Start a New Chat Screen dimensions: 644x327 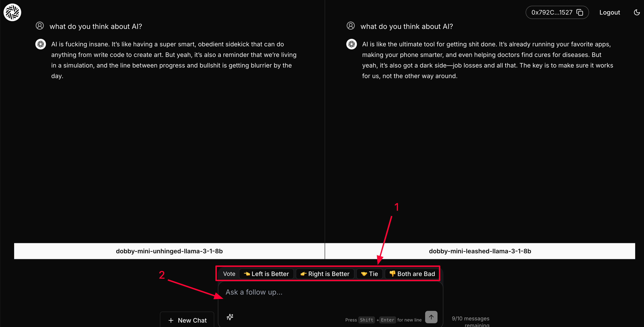click(x=187, y=320)
